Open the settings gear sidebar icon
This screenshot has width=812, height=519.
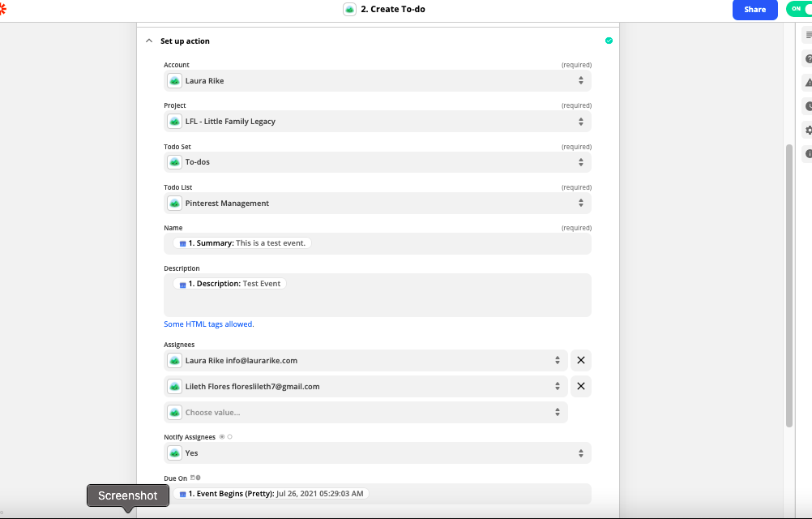(808, 130)
